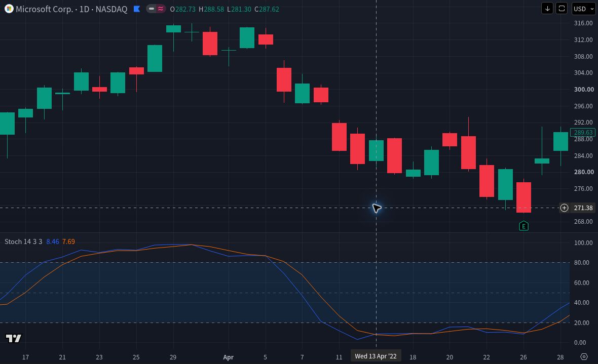Click the 268.00 price axis label
Screen dimensions: 598x364
click(583, 221)
